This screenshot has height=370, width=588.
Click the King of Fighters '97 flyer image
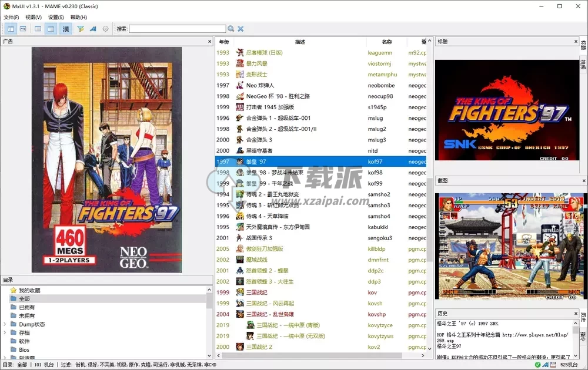(107, 160)
